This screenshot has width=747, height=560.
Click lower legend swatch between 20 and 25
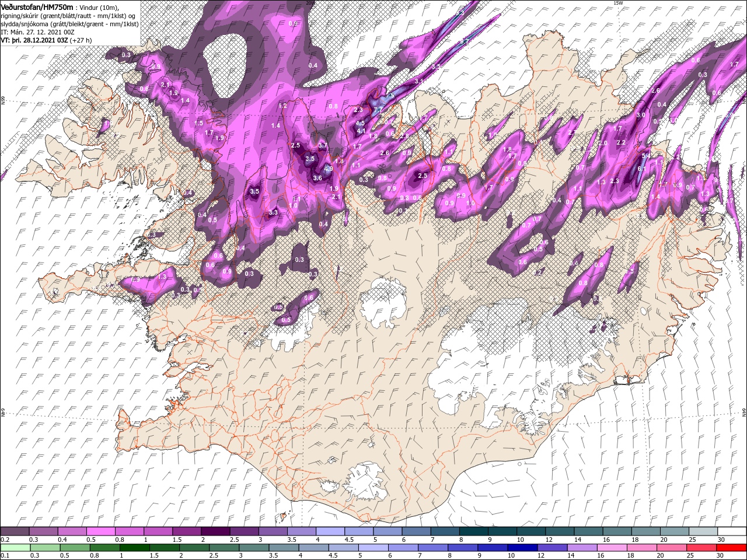click(673, 548)
